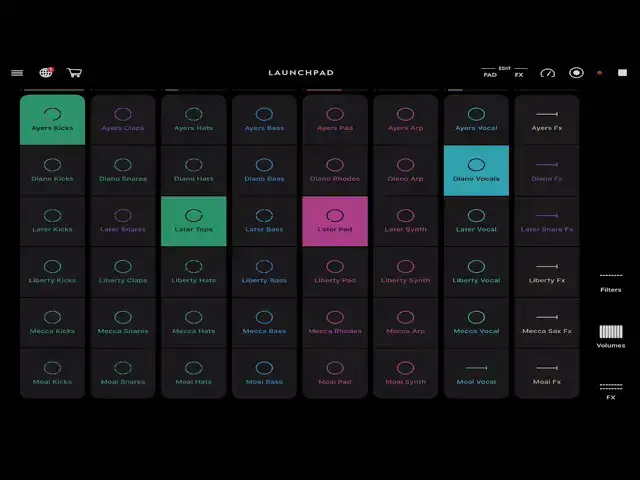The height and width of the screenshot is (480, 640).
Task: Play the Later Kicks loop
Action: (53, 221)
